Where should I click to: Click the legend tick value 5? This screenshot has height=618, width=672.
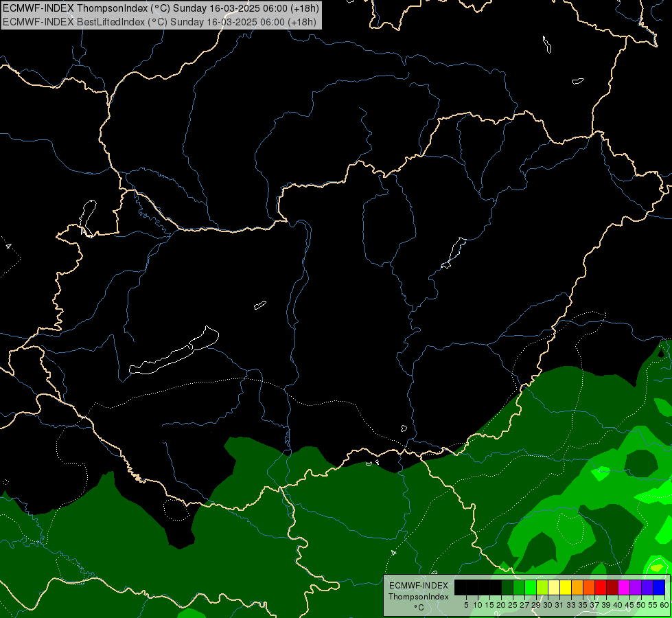pos(466,605)
